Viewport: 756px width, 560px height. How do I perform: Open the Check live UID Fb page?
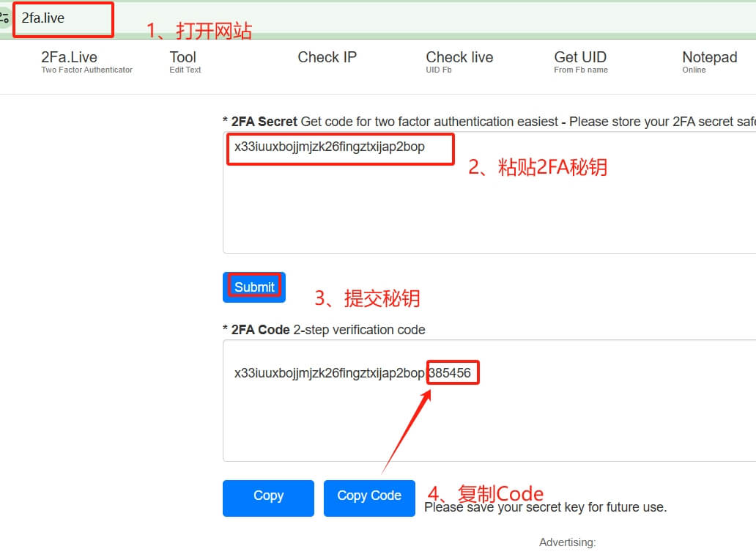459,56
